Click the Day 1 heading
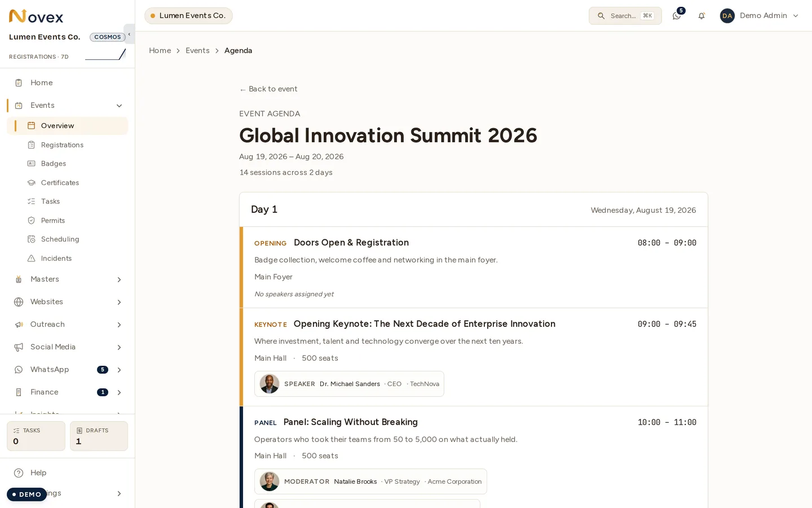Image resolution: width=812 pixels, height=508 pixels. [264, 209]
